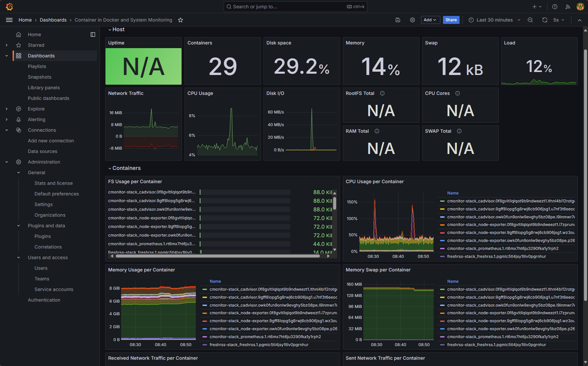Click the Grafana logo icon
The image size is (588, 366).
[x=9, y=7]
